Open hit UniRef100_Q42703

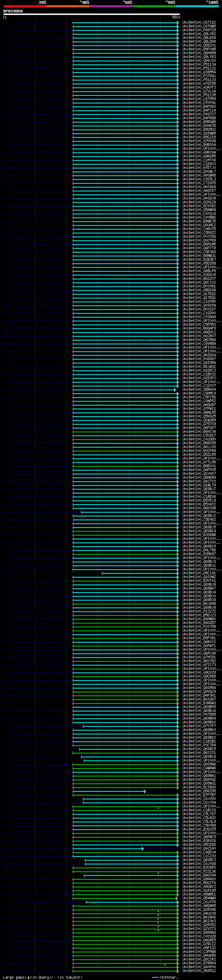coord(199,481)
